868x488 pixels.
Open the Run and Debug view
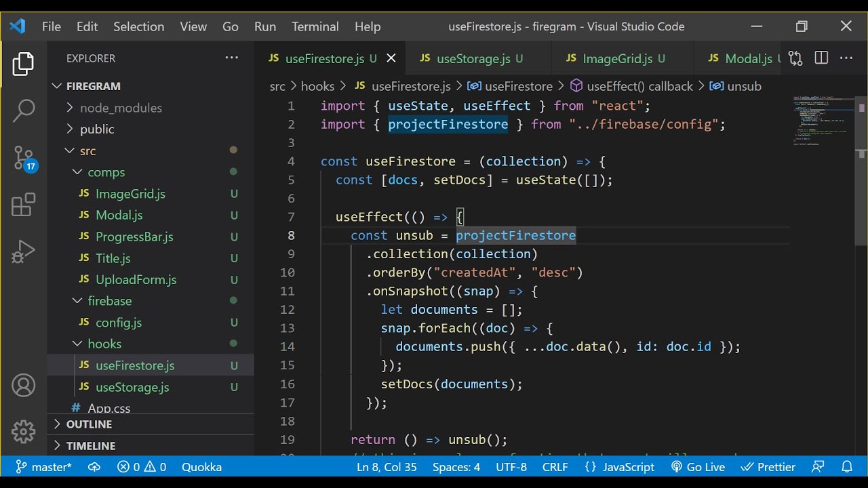23,252
